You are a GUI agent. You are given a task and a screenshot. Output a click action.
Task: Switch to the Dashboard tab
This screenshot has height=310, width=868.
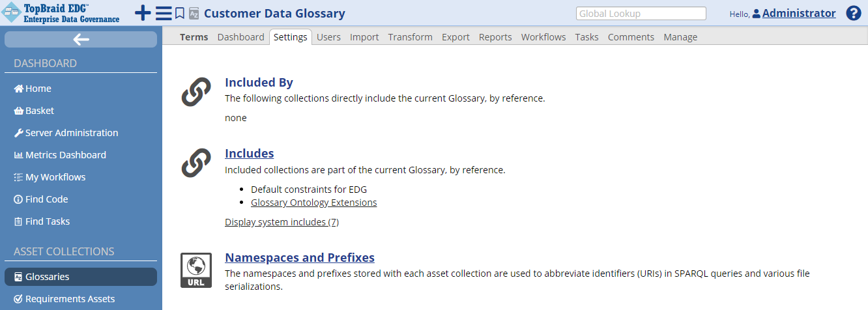240,37
